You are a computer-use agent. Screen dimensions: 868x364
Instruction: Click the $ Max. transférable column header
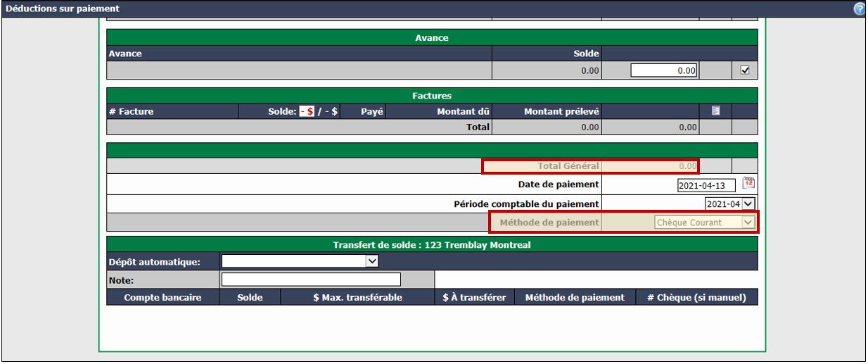click(358, 297)
